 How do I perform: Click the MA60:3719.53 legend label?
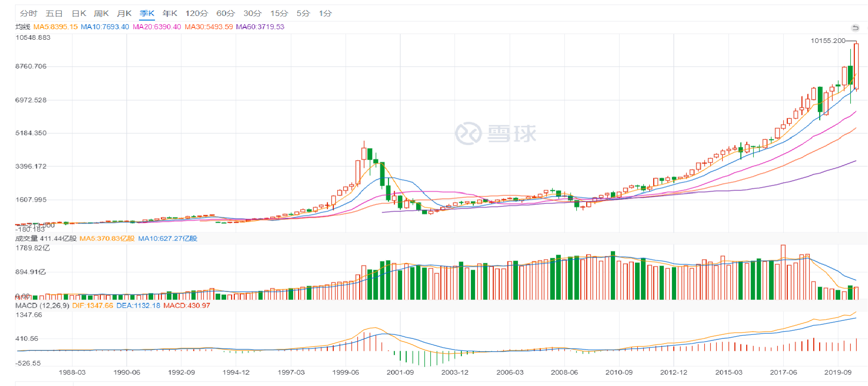click(260, 27)
